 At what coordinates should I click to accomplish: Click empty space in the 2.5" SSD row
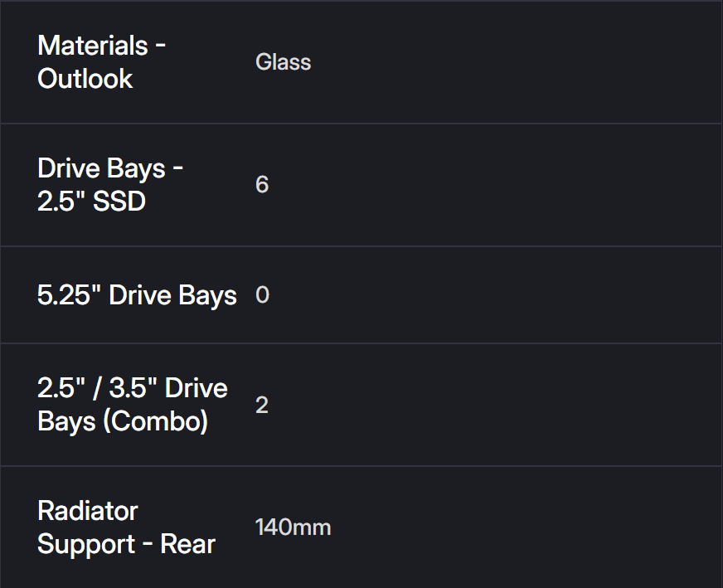coord(514,184)
